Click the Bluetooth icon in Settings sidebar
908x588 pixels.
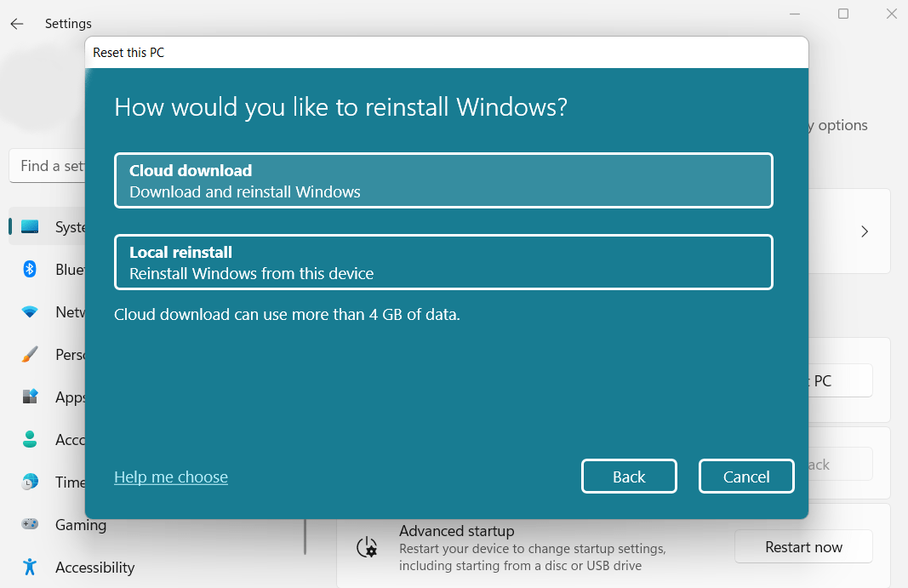tap(30, 269)
